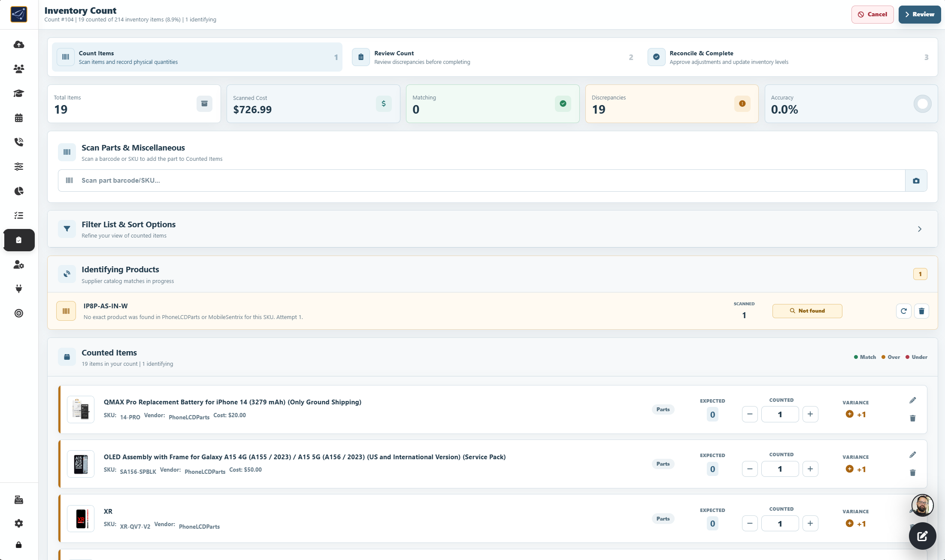The height and width of the screenshot is (560, 945).
Task: Click the Not found status button
Action: click(807, 311)
